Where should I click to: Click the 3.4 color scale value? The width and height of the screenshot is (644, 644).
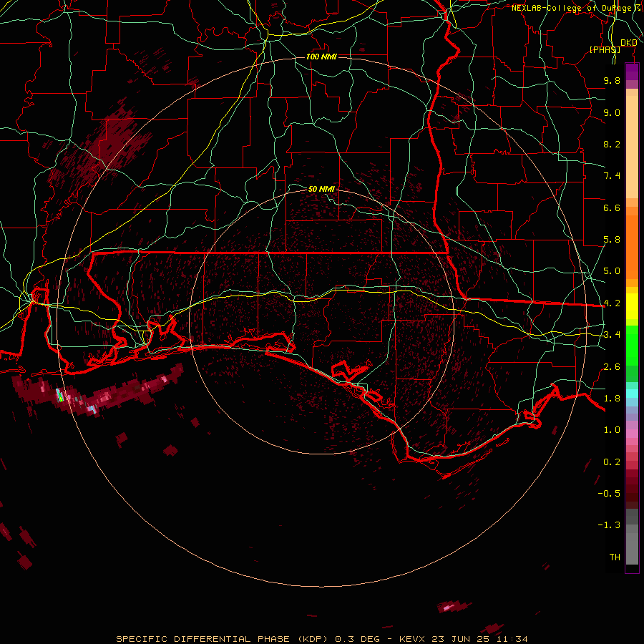(612, 335)
